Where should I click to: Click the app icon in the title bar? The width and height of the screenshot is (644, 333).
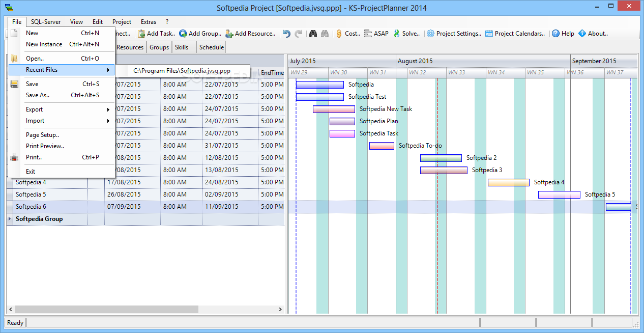pos(10,8)
